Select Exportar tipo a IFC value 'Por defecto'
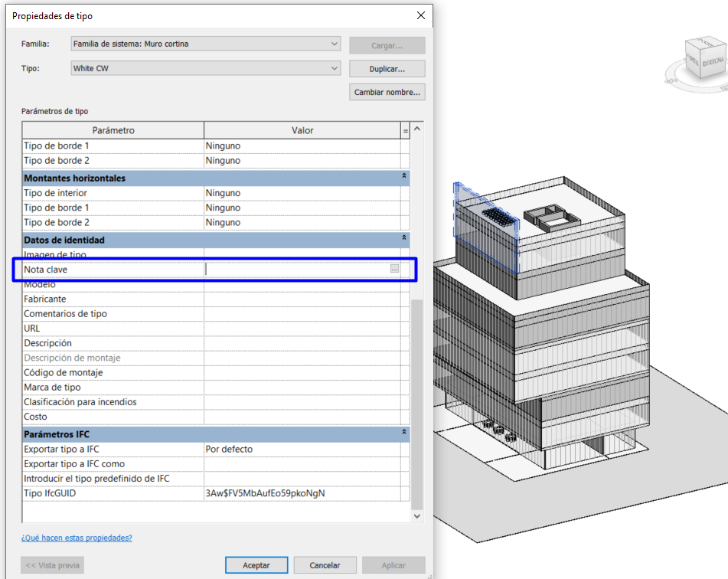The width and height of the screenshot is (728, 579). pyautogui.click(x=302, y=450)
